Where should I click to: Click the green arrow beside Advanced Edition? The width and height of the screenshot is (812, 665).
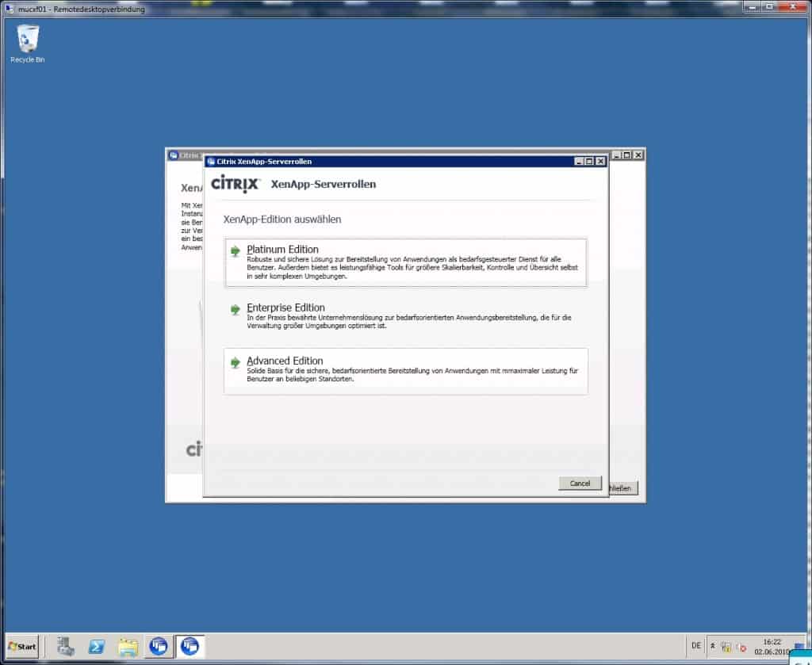tap(235, 362)
